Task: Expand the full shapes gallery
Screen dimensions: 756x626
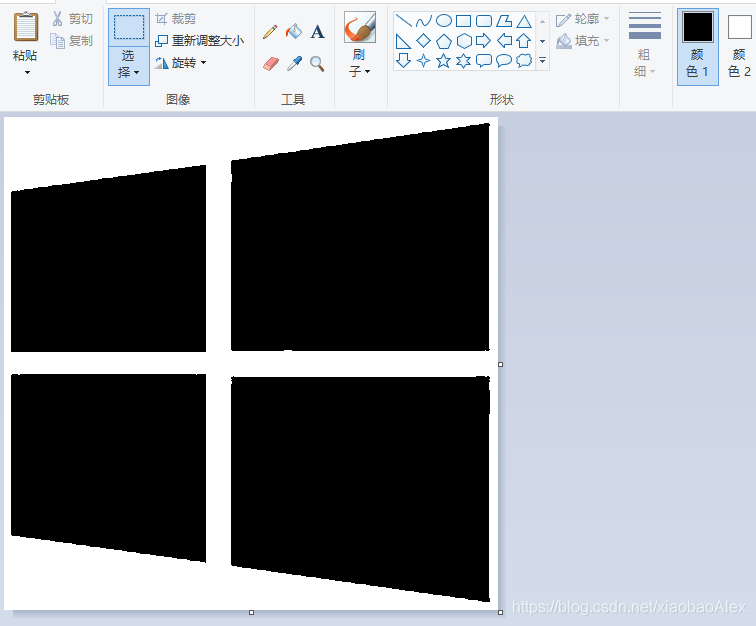Action: pyautogui.click(x=542, y=61)
